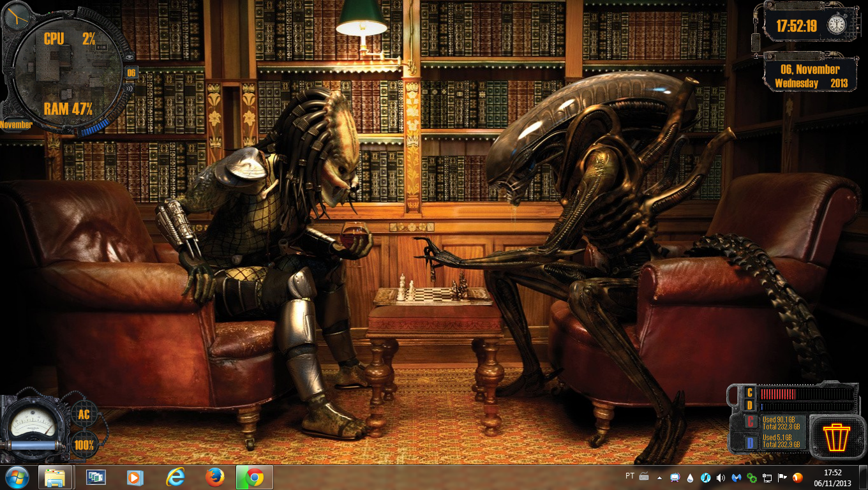868x490 pixels.
Task: Click the 17:52:19 digital clock gadget
Action: [x=797, y=26]
